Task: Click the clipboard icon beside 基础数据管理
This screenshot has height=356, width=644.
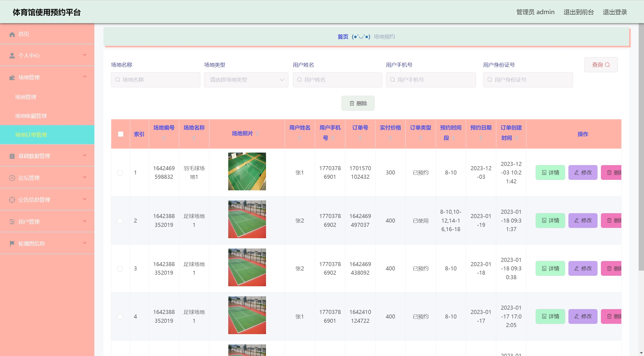Action: pyautogui.click(x=12, y=156)
